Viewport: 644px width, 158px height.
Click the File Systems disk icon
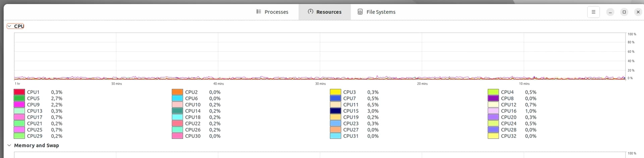click(360, 12)
